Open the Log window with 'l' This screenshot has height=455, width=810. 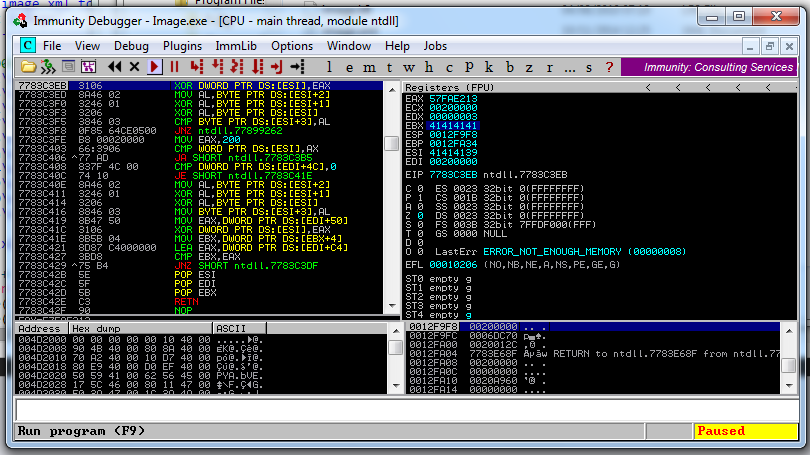tap(329, 67)
